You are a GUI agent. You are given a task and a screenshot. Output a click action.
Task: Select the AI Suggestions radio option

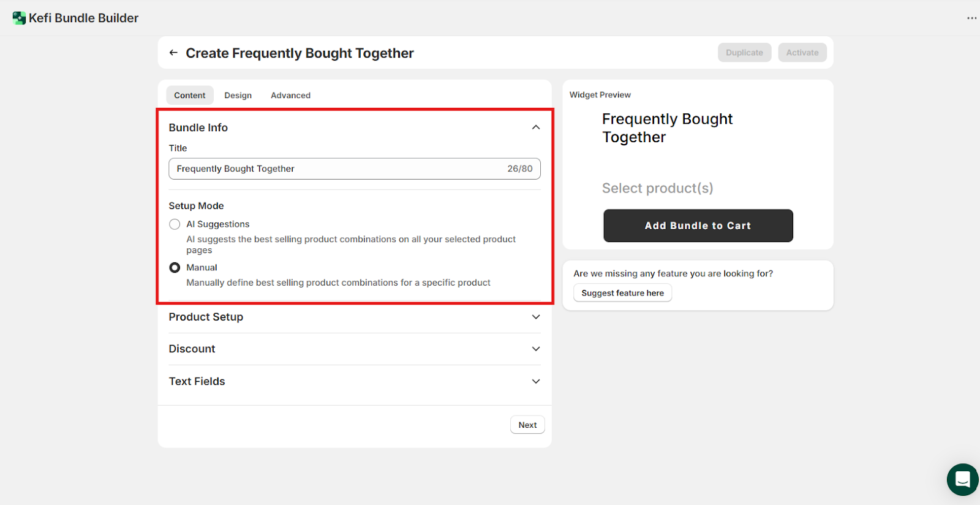point(175,224)
